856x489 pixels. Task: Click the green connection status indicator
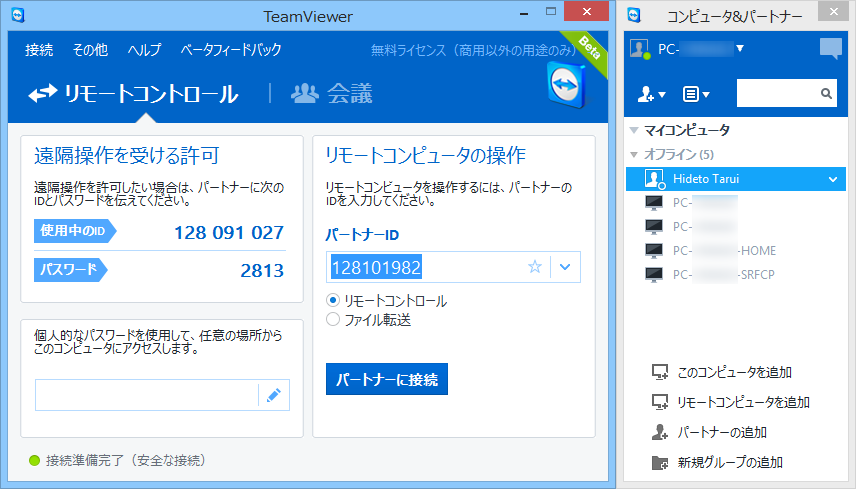[x=34, y=461]
